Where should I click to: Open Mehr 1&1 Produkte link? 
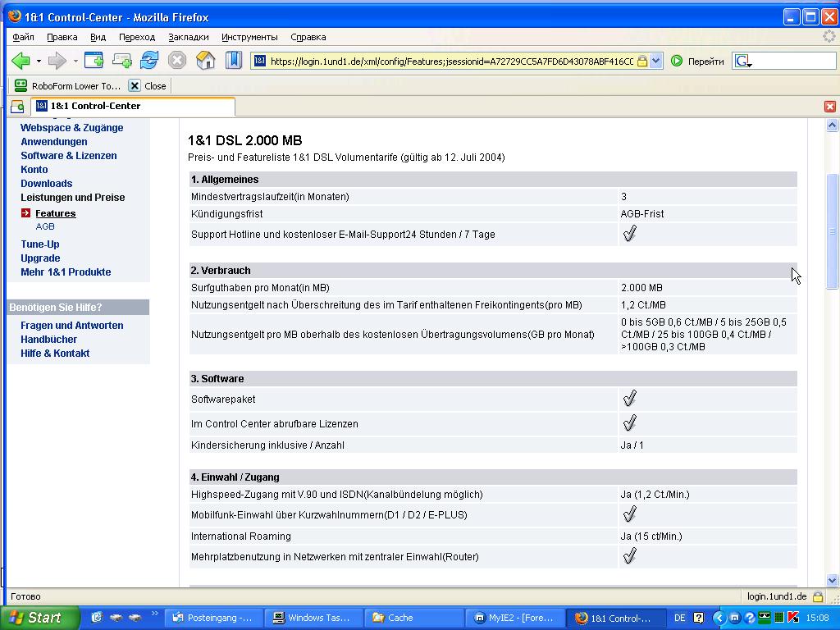(x=66, y=272)
